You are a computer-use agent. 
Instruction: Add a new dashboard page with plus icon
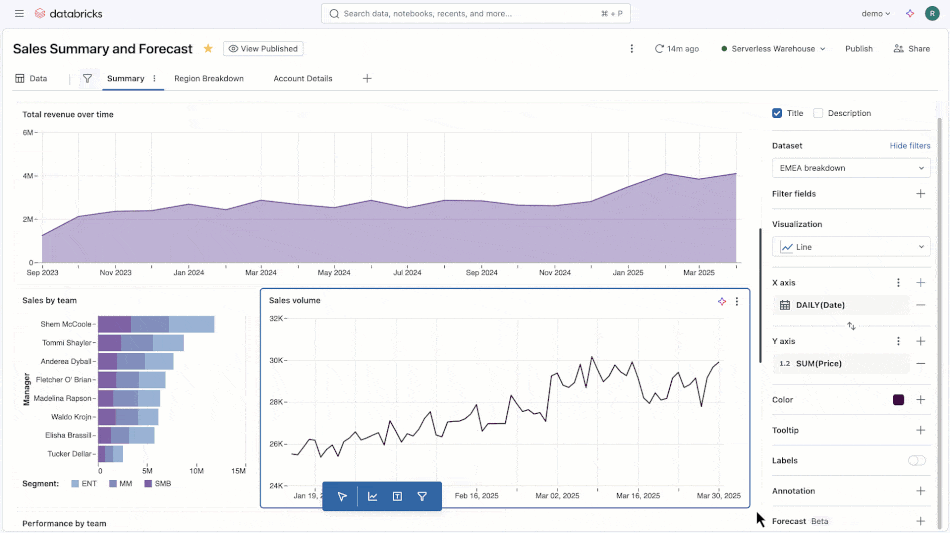tap(367, 78)
